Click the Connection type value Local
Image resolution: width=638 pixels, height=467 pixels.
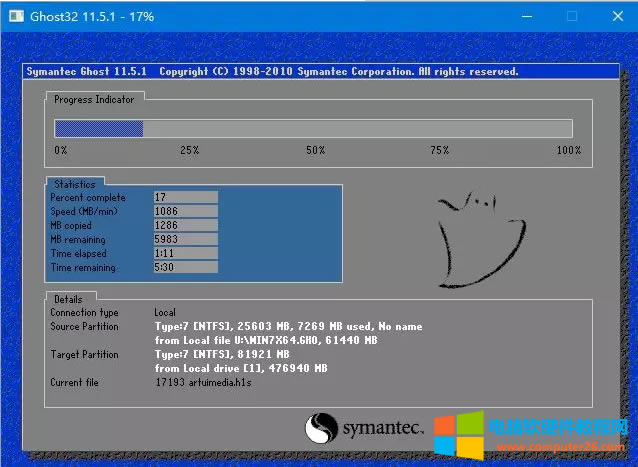(x=165, y=312)
